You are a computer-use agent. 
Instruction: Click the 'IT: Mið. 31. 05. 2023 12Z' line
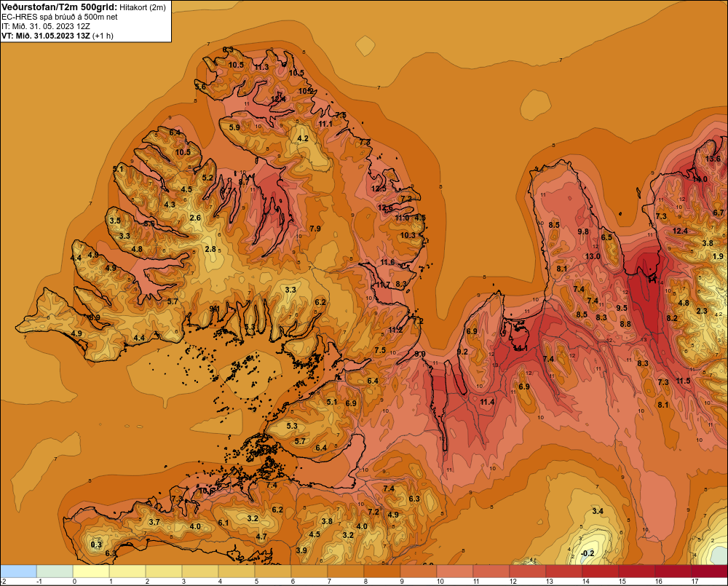45,26
